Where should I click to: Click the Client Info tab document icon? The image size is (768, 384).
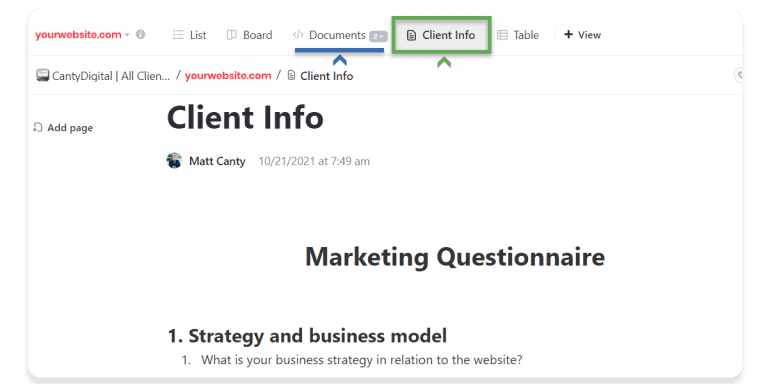pyautogui.click(x=411, y=35)
